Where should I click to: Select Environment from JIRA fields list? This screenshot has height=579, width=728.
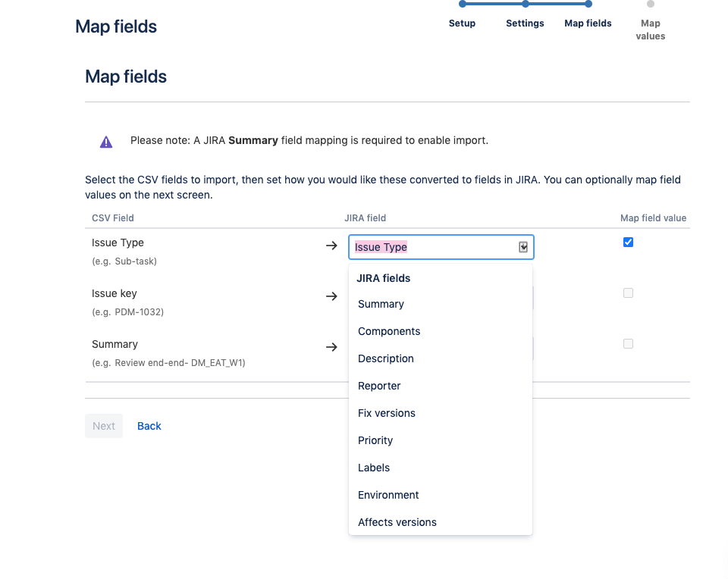tap(440, 495)
